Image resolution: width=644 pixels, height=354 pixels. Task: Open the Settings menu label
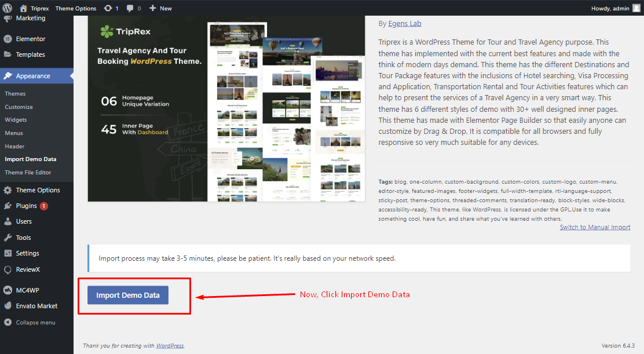(x=28, y=253)
